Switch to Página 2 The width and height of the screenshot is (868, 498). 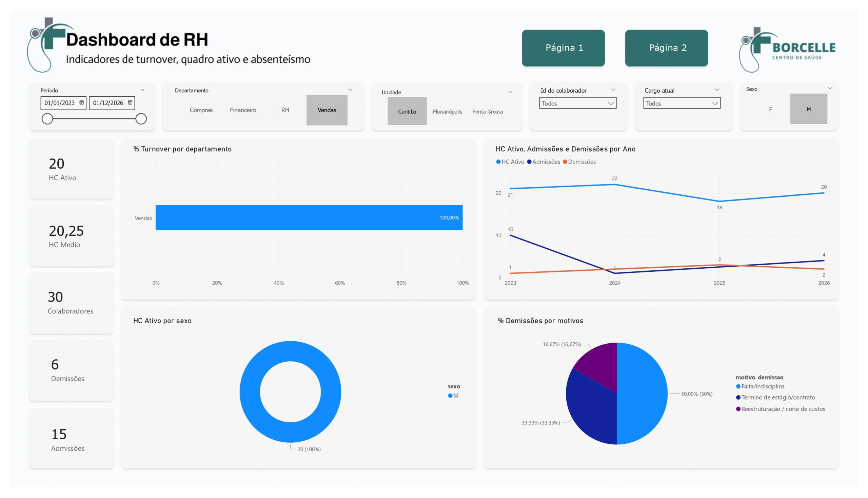click(x=666, y=48)
